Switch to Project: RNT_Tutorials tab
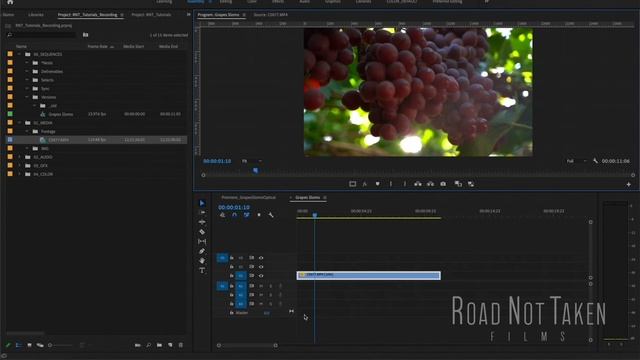Image resolution: width=640 pixels, height=360 pixels. coord(151,15)
